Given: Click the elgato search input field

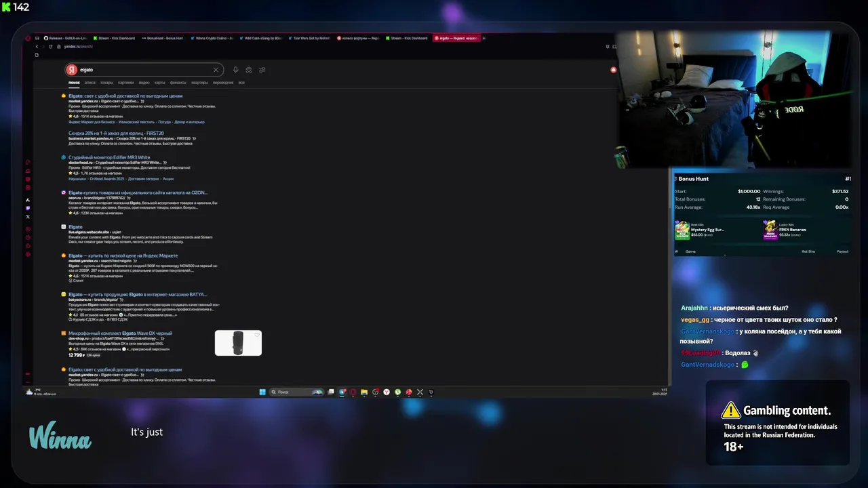Looking at the screenshot, I should 144,70.
